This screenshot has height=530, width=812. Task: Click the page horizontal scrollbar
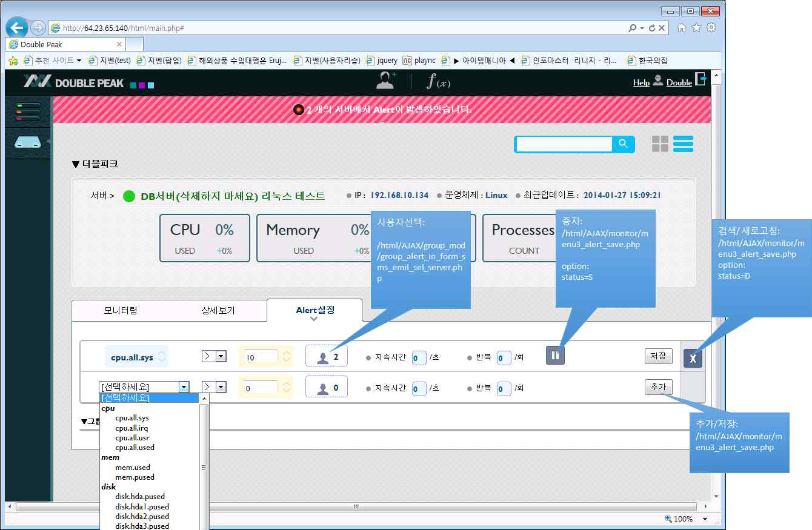tap(356, 506)
